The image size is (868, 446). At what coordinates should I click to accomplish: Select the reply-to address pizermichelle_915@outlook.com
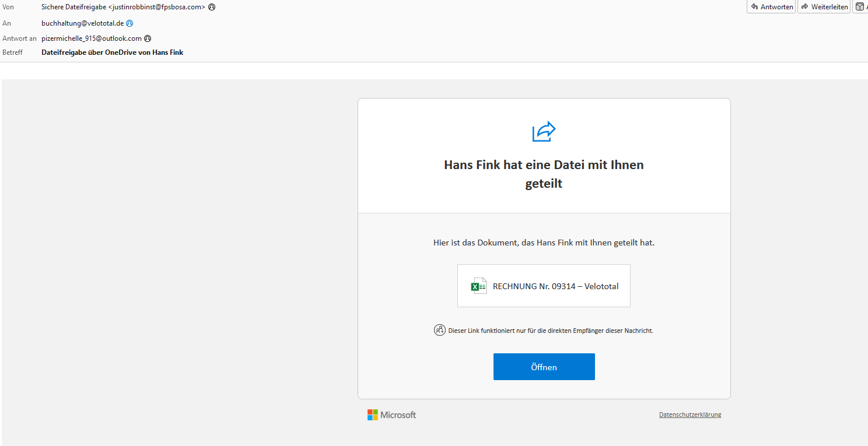90,38
